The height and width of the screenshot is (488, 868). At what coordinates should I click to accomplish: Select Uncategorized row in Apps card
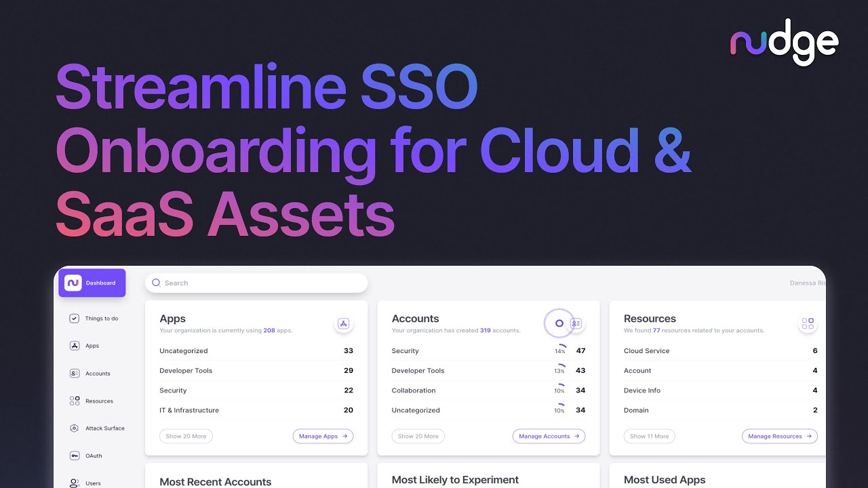tap(256, 351)
